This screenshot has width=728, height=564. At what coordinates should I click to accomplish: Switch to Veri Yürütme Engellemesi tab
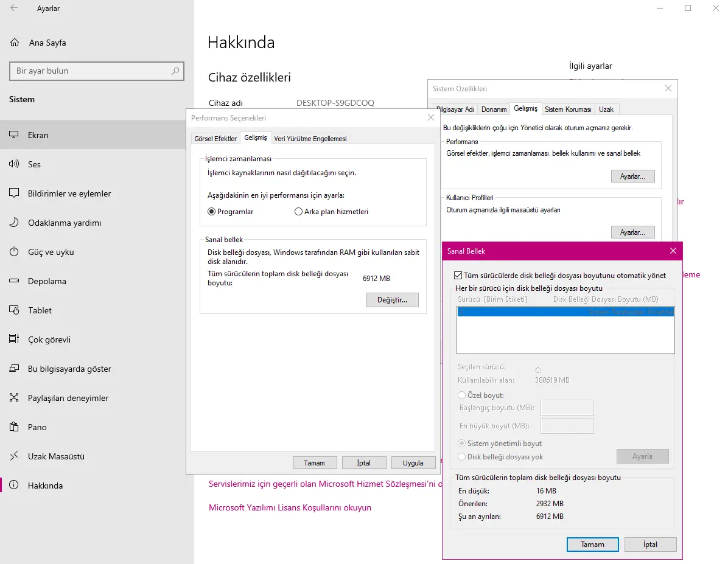tap(310, 138)
